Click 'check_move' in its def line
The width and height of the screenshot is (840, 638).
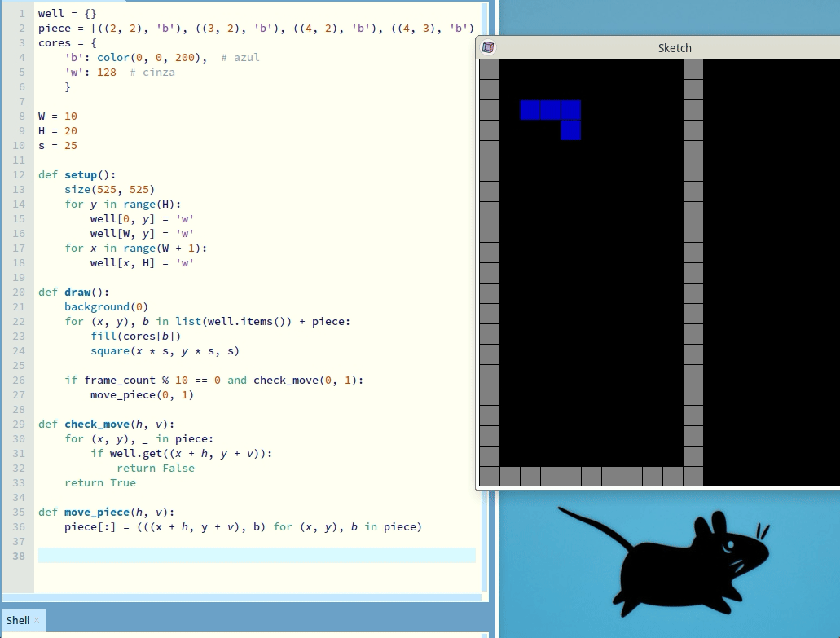point(97,425)
